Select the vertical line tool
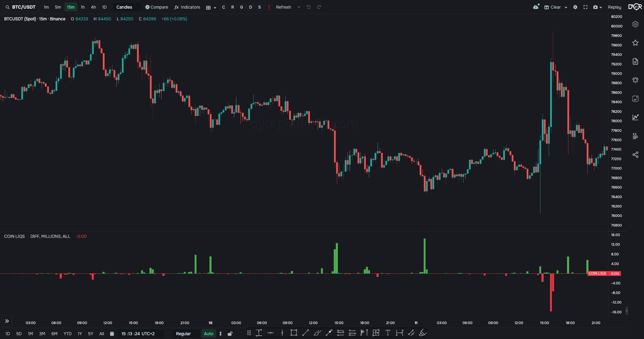The height and width of the screenshot is (339, 644). click(x=282, y=333)
